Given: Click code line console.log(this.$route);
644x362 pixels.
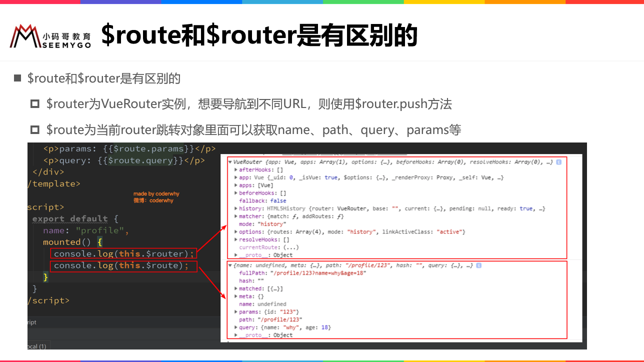Looking at the screenshot, I should coord(121,265).
